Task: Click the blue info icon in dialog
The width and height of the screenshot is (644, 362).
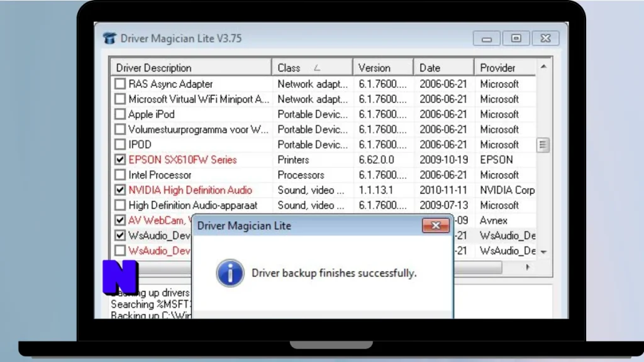Action: click(x=230, y=273)
